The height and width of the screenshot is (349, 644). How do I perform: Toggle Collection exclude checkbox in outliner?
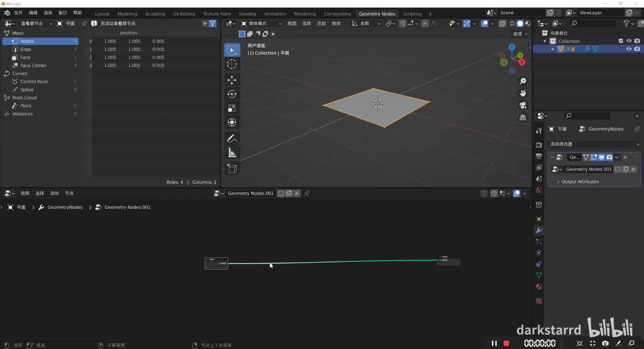[621, 41]
